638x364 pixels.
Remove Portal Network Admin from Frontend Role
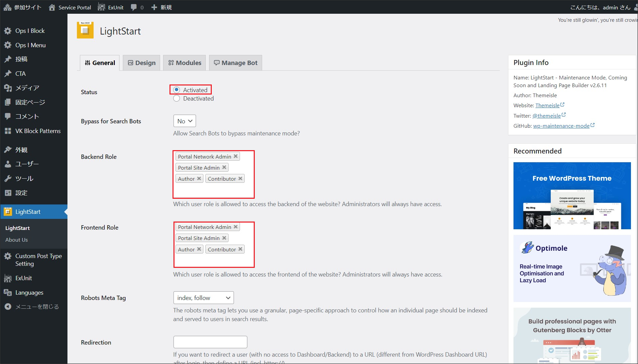[236, 227]
